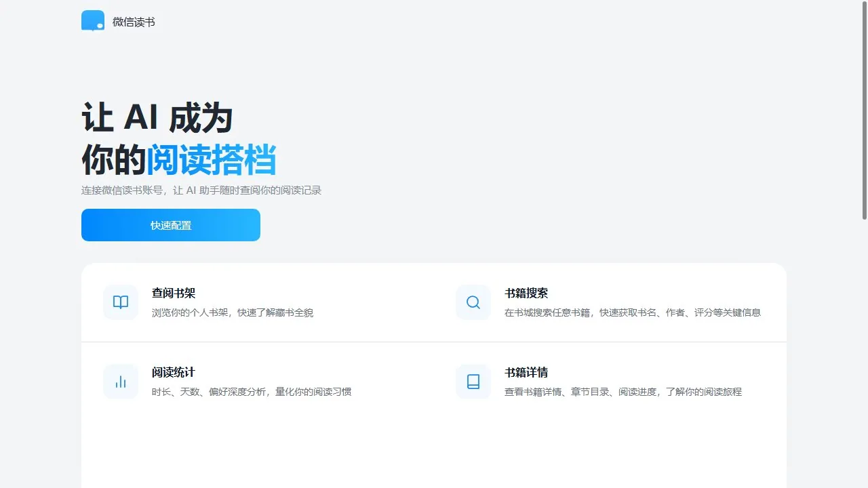Click the 微信读书 brand name

click(134, 22)
